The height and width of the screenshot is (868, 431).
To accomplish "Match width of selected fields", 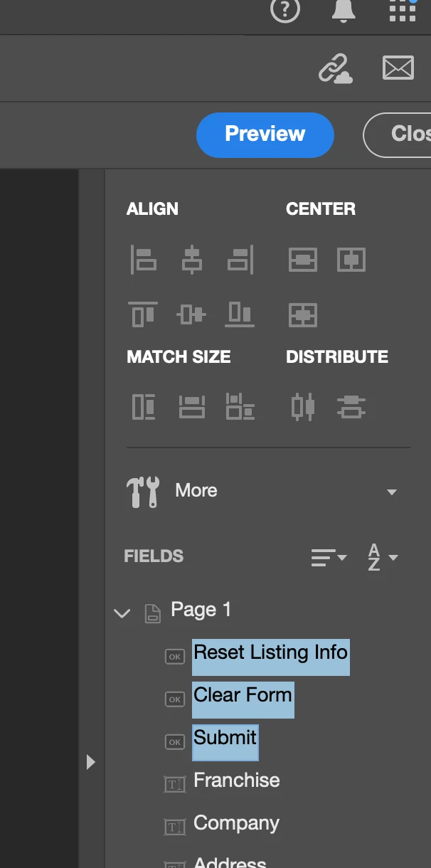I will point(191,407).
